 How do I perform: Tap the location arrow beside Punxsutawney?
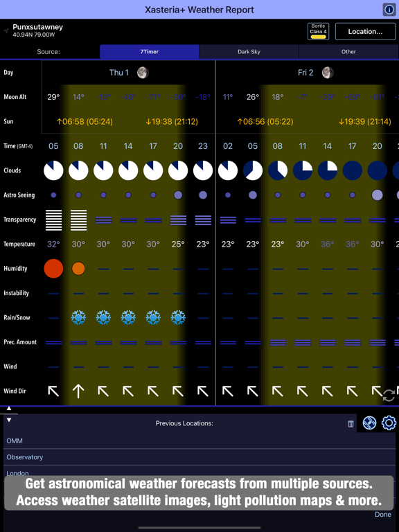(x=6, y=31)
